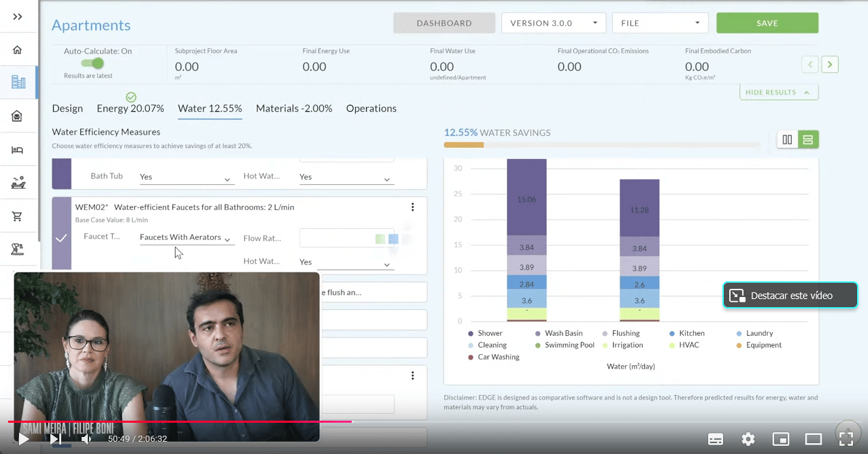Seek on the red video progress bar

pyautogui.click(x=204, y=421)
